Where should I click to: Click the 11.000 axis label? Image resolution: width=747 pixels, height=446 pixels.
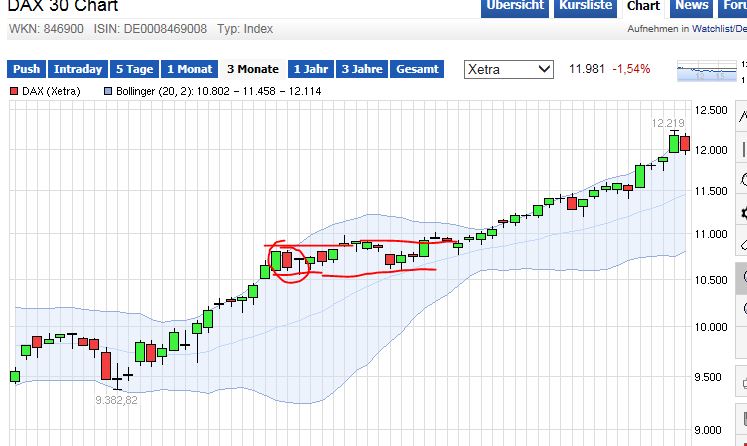(x=711, y=234)
